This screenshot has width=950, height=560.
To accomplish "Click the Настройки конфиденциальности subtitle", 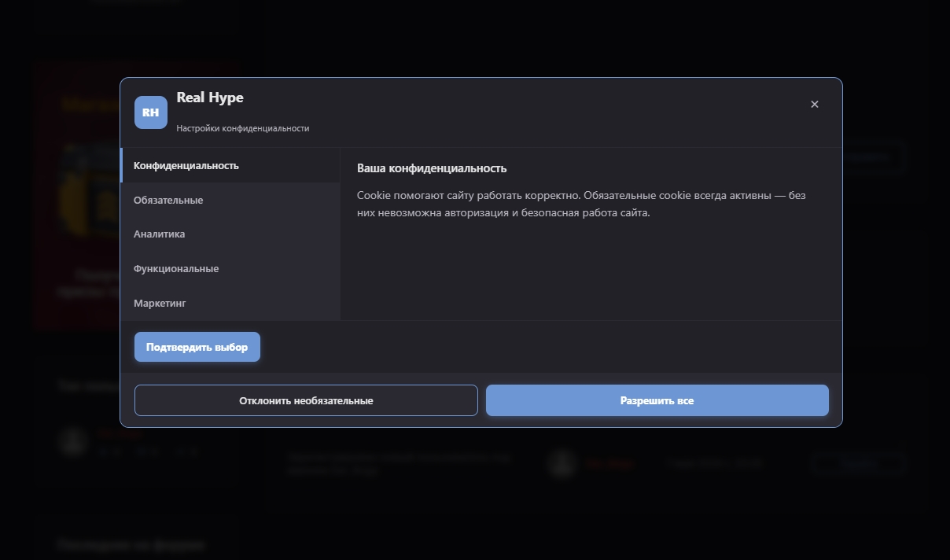I will 243,128.
